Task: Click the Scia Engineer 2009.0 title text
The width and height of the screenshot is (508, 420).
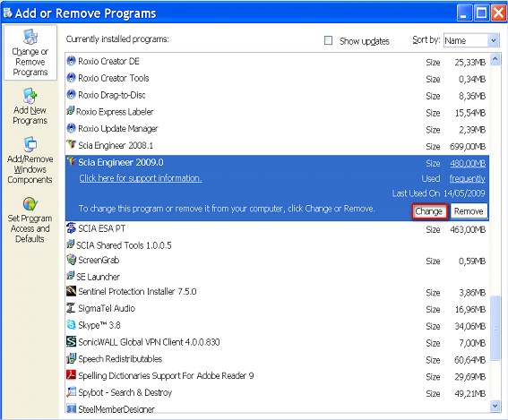Action: [x=121, y=162]
